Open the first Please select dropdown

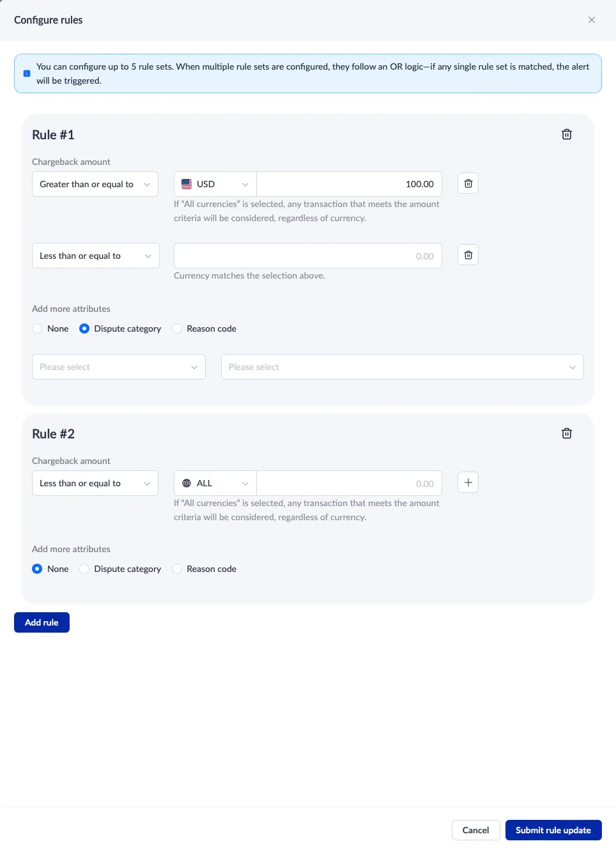(118, 367)
